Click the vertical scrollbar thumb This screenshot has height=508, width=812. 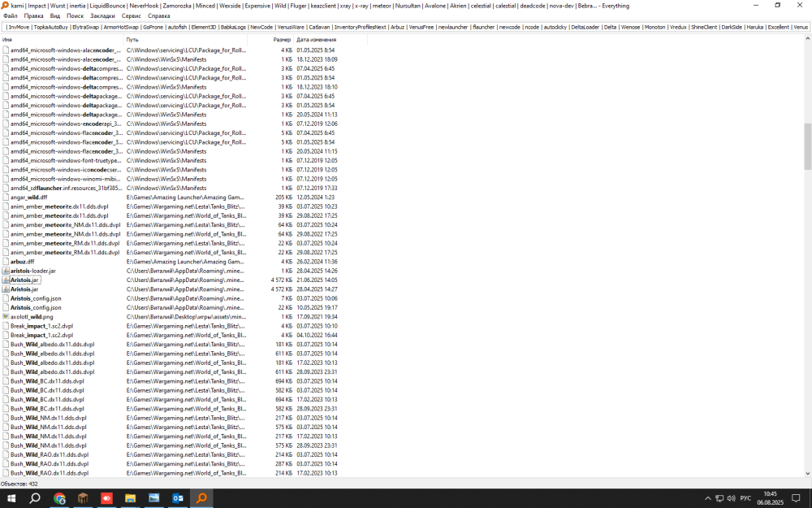(808, 146)
